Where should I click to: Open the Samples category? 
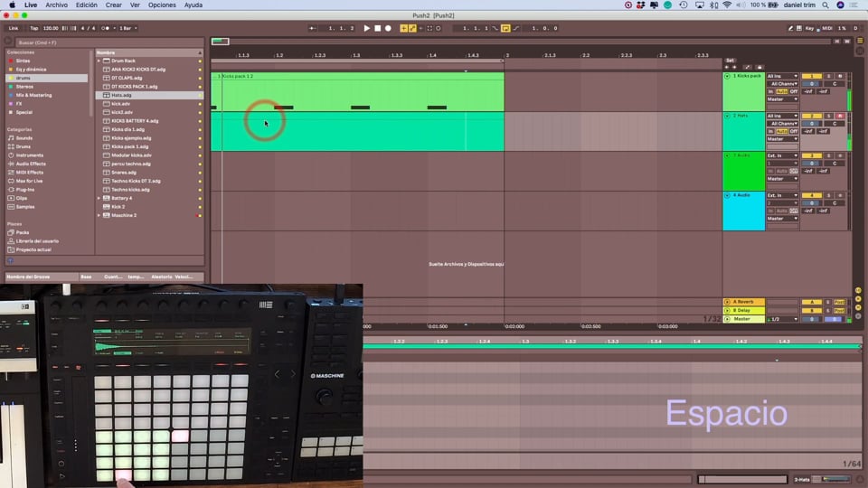pyautogui.click(x=25, y=207)
